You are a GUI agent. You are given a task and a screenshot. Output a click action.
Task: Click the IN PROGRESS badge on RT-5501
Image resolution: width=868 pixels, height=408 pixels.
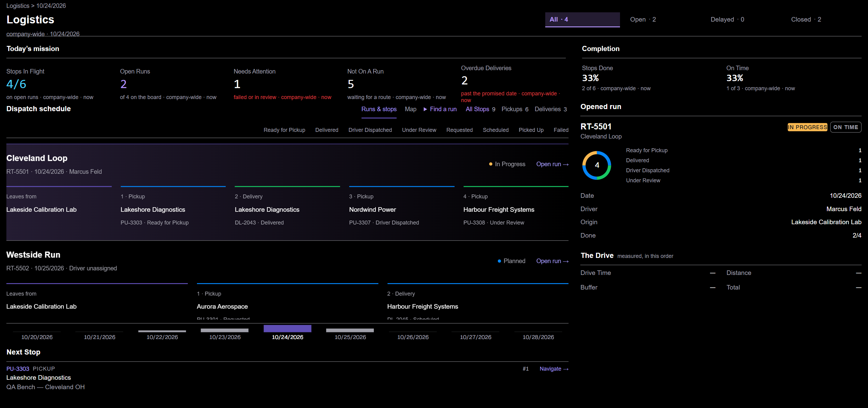tap(807, 127)
